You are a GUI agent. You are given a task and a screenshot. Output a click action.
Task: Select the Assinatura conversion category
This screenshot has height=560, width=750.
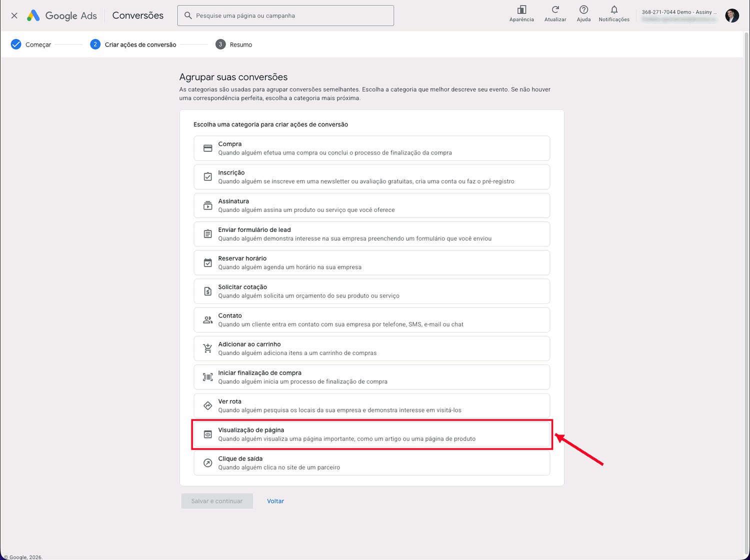pyautogui.click(x=372, y=205)
